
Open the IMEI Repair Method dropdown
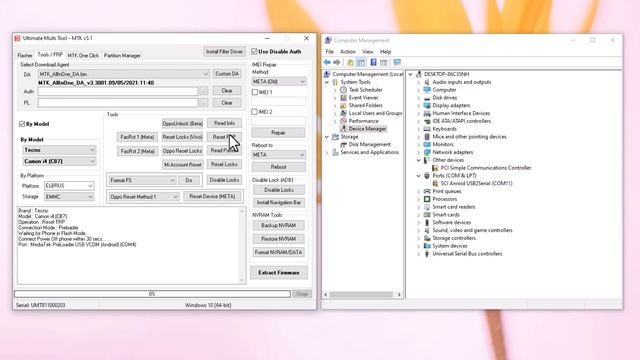coord(279,82)
